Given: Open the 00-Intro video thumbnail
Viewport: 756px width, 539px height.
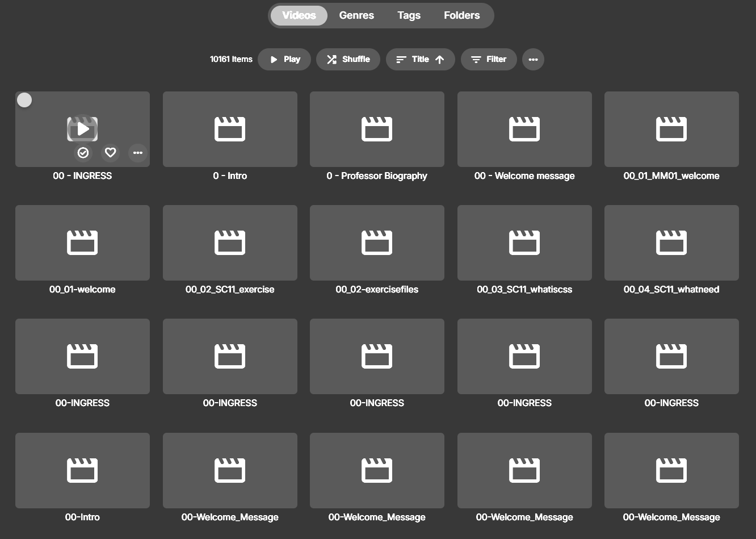Looking at the screenshot, I should [x=82, y=470].
